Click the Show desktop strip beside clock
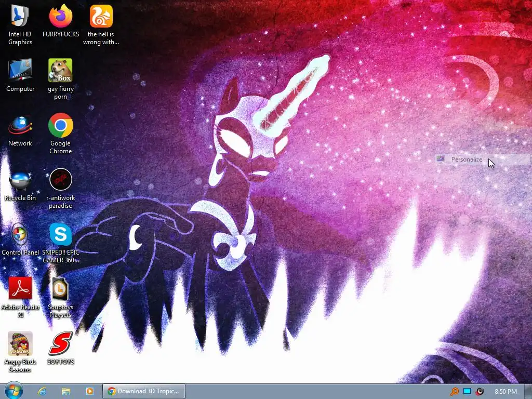Screen dimensions: 532x399 click(528, 392)
